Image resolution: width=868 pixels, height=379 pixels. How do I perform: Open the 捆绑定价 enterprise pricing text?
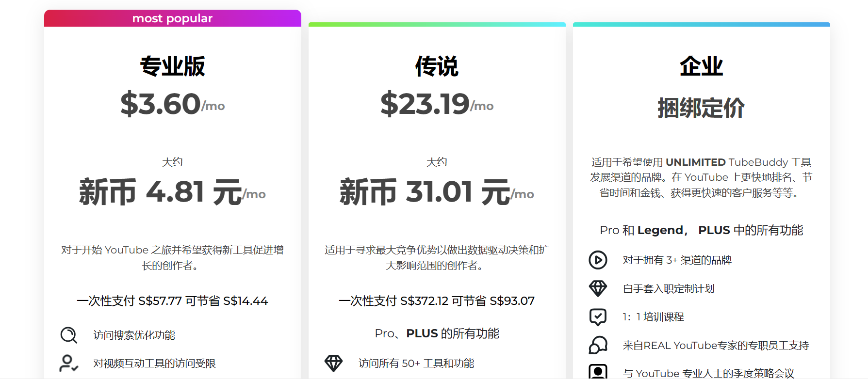click(701, 108)
